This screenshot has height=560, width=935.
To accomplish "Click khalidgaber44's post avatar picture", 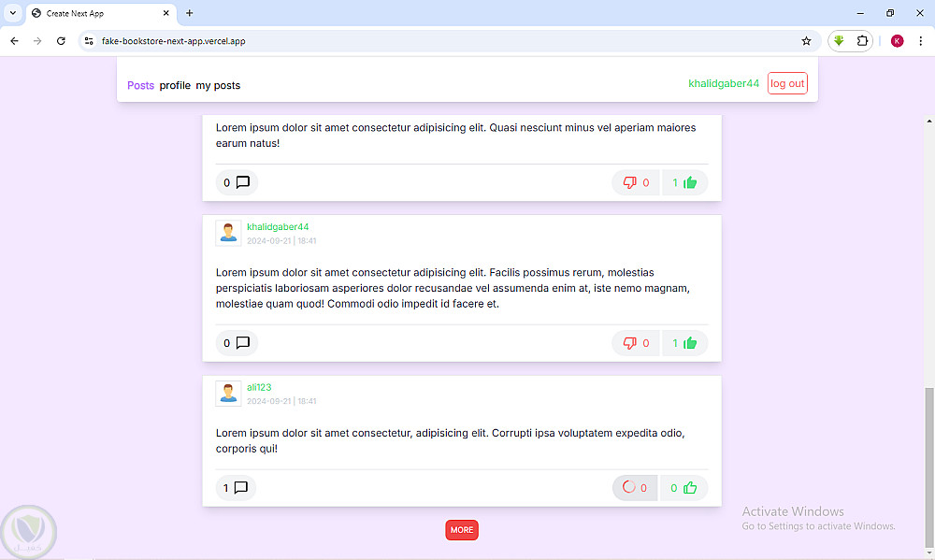I will pyautogui.click(x=228, y=233).
